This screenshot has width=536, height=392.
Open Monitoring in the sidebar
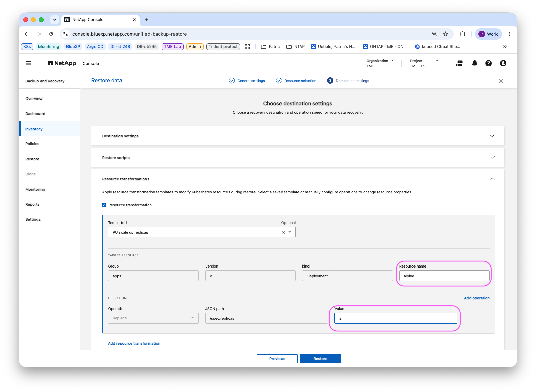pyautogui.click(x=35, y=189)
